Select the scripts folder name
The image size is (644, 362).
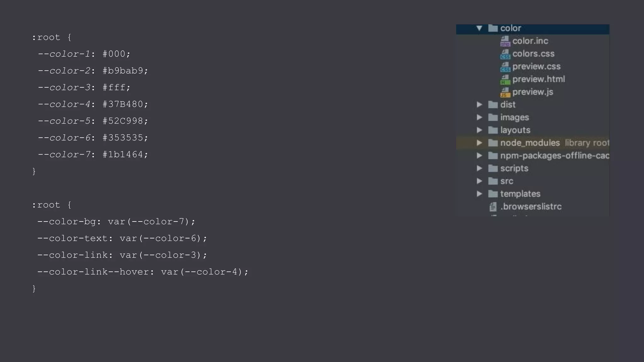point(514,168)
